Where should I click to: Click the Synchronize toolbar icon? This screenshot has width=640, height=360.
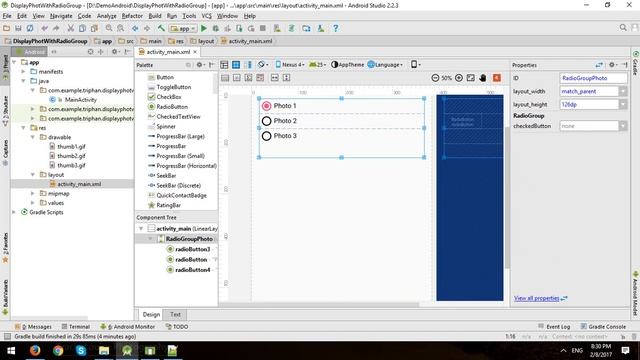(x=30, y=28)
